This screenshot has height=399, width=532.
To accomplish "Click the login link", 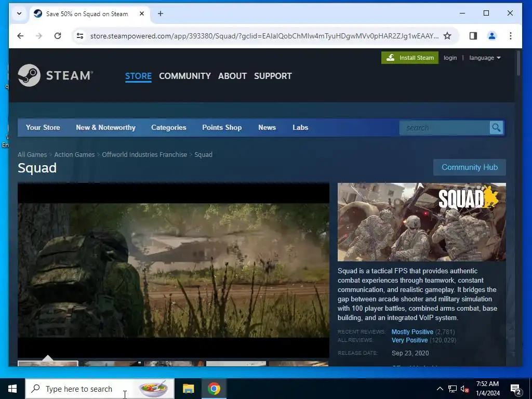I will (x=450, y=58).
